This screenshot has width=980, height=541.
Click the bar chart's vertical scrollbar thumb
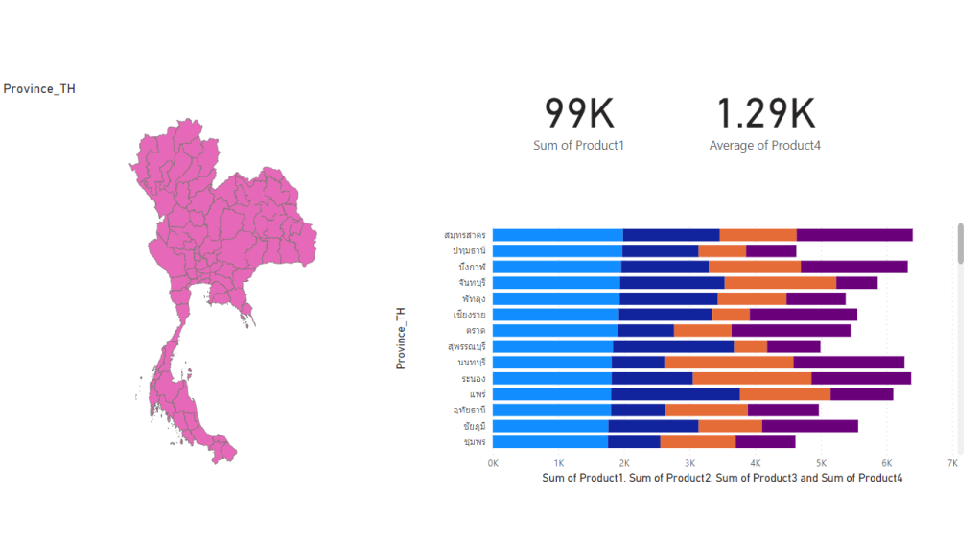[x=960, y=244]
